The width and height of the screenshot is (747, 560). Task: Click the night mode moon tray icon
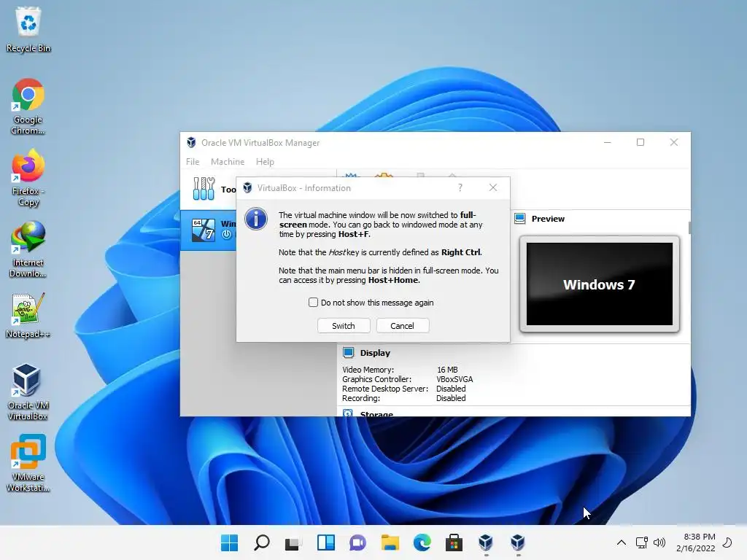pos(727,542)
